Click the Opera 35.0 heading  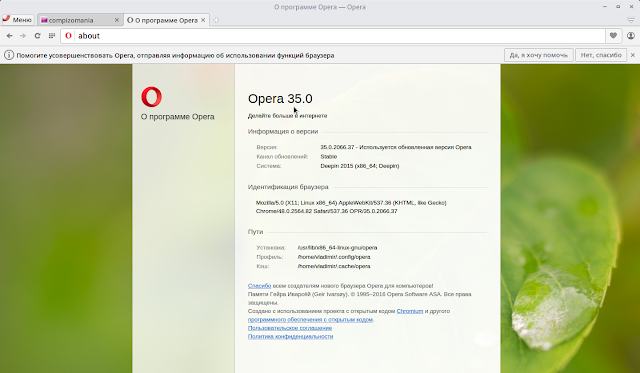pyautogui.click(x=280, y=99)
